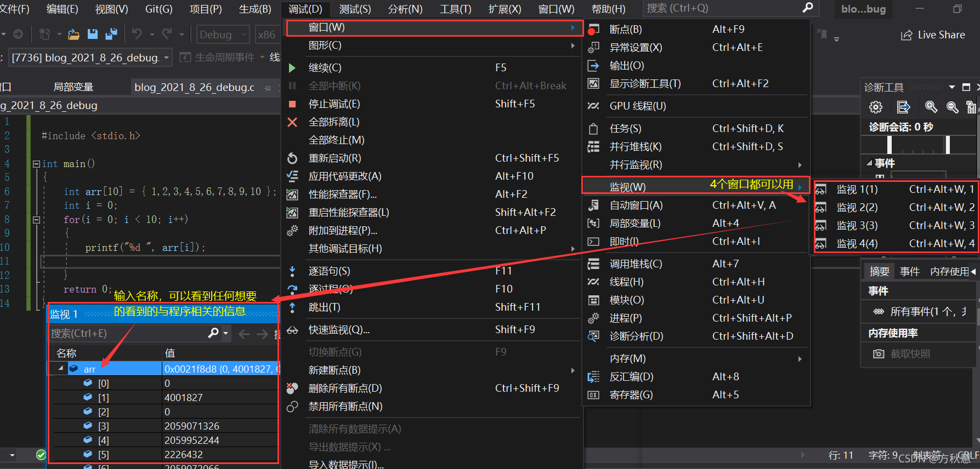Screen dimensions: 980x469
Task: Click the Restart circular arrow icon
Action: coord(292,158)
